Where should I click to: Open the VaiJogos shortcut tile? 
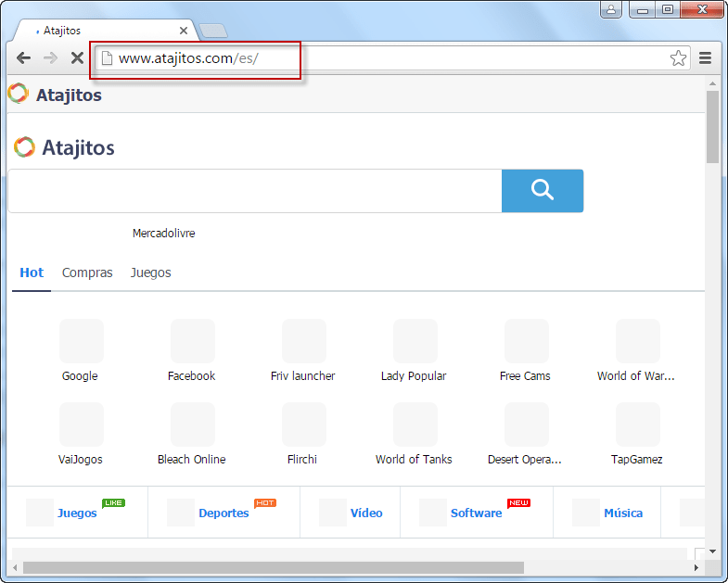coord(82,434)
